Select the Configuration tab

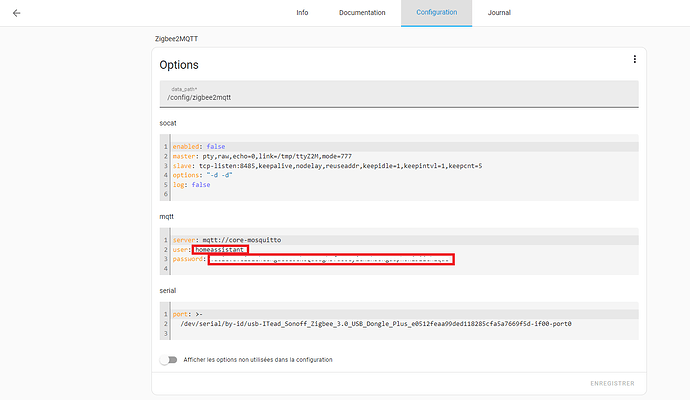click(x=437, y=13)
